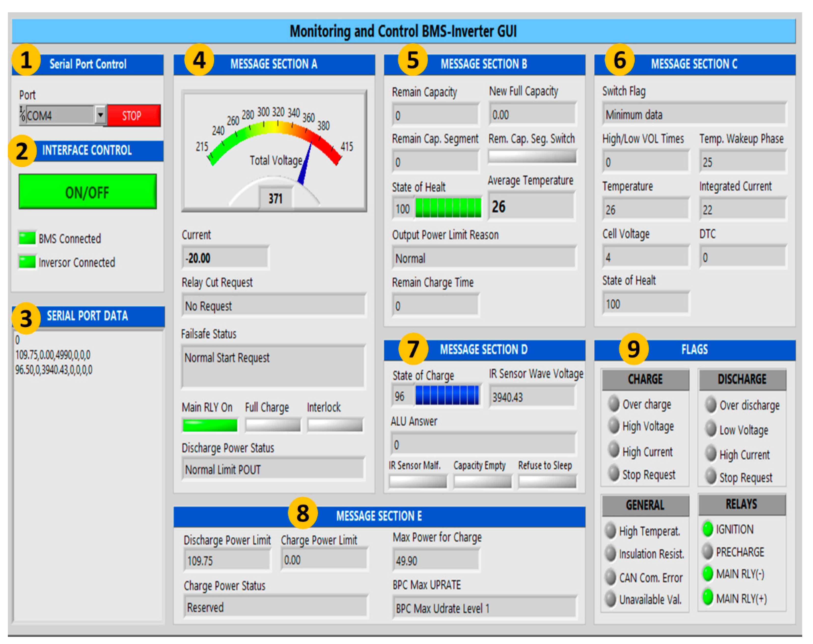Click the Low Voltage discharge flag LED
This screenshot has width=813, height=644.
click(710, 429)
